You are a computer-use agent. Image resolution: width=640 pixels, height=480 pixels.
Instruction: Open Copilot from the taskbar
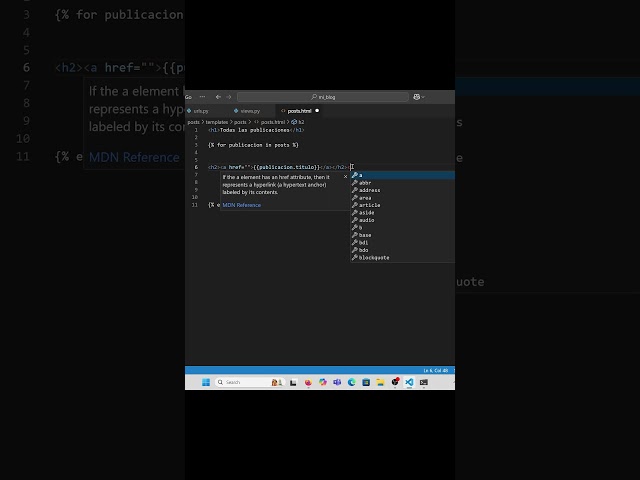pyautogui.click(x=322, y=382)
